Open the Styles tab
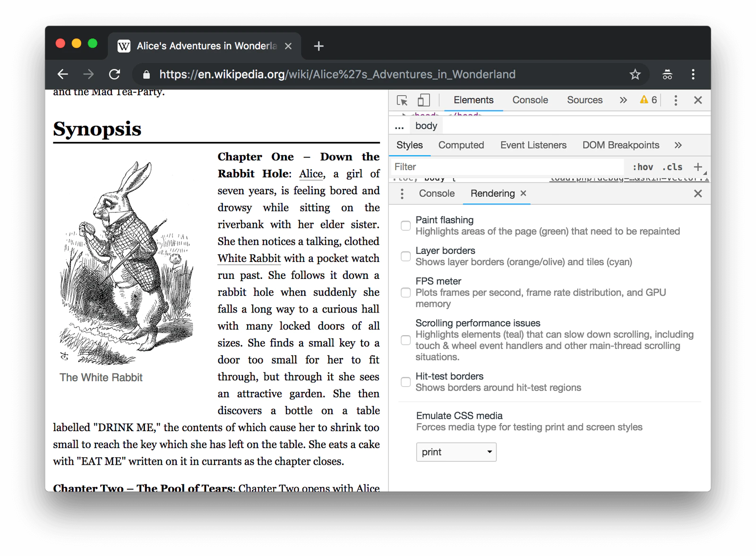Screen dimensions: 756x556 click(x=410, y=145)
